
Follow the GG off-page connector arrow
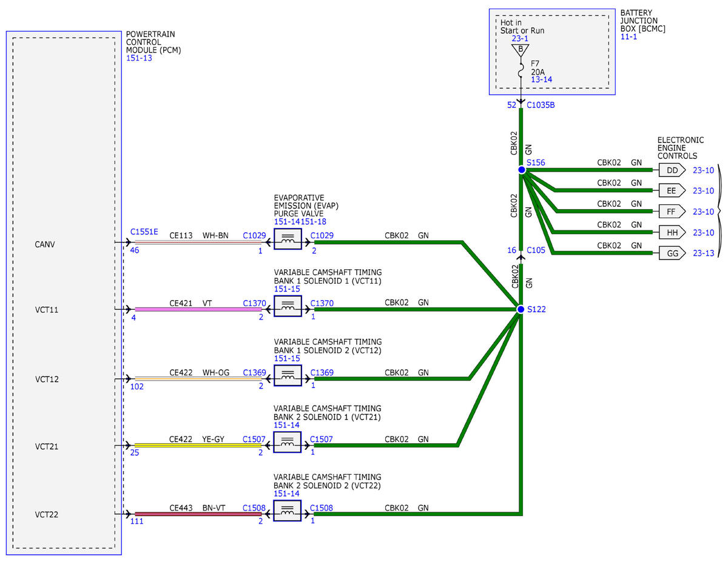point(672,253)
